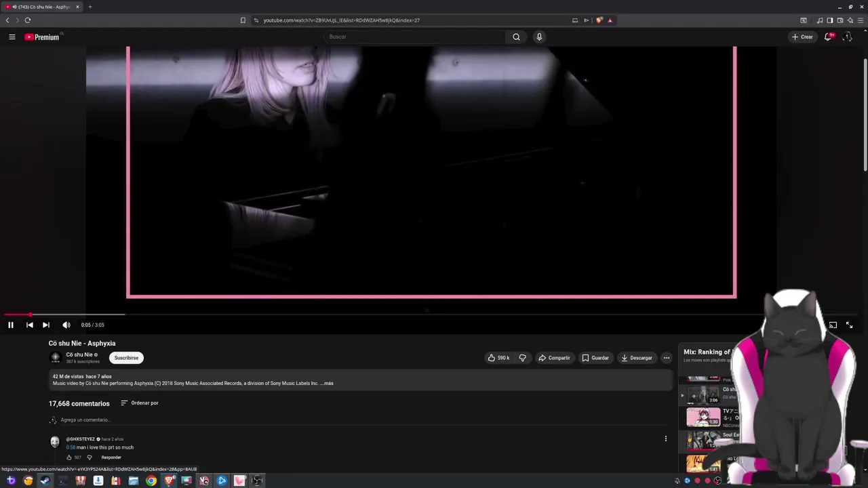Enter fullscreen mode on the video player
The height and width of the screenshot is (488, 868).
tap(849, 325)
